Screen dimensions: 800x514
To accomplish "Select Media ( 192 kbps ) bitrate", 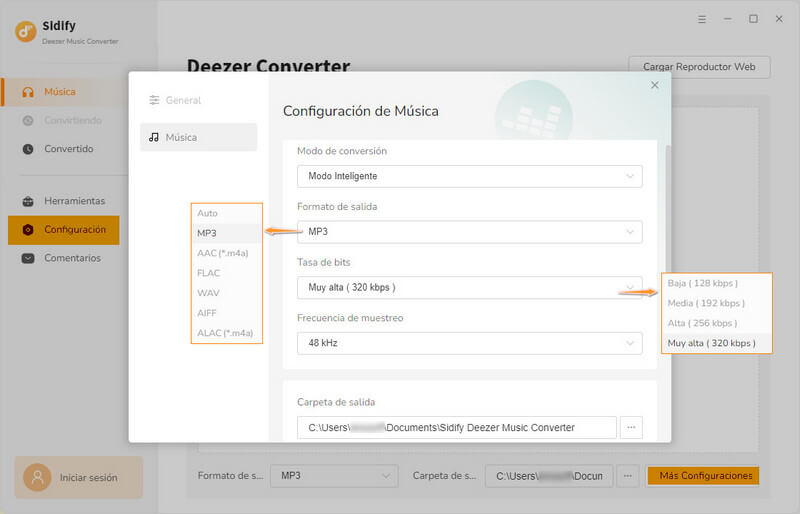I will (717, 303).
